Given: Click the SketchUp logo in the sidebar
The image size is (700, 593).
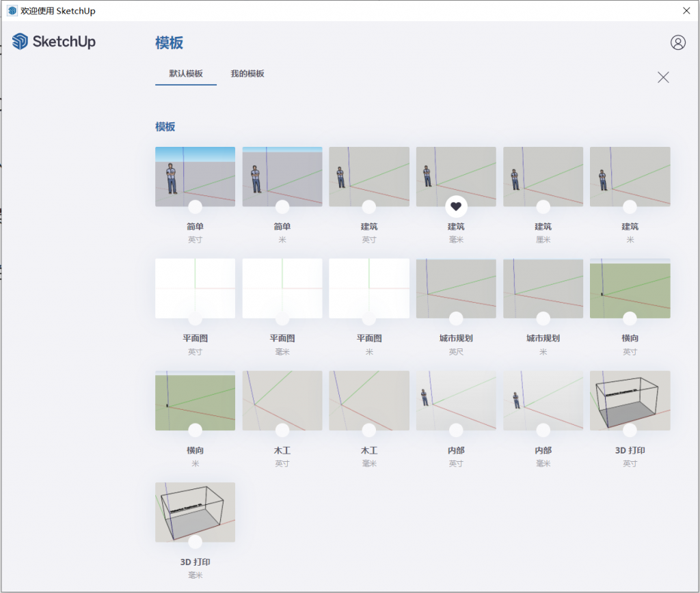Looking at the screenshot, I should pyautogui.click(x=53, y=42).
